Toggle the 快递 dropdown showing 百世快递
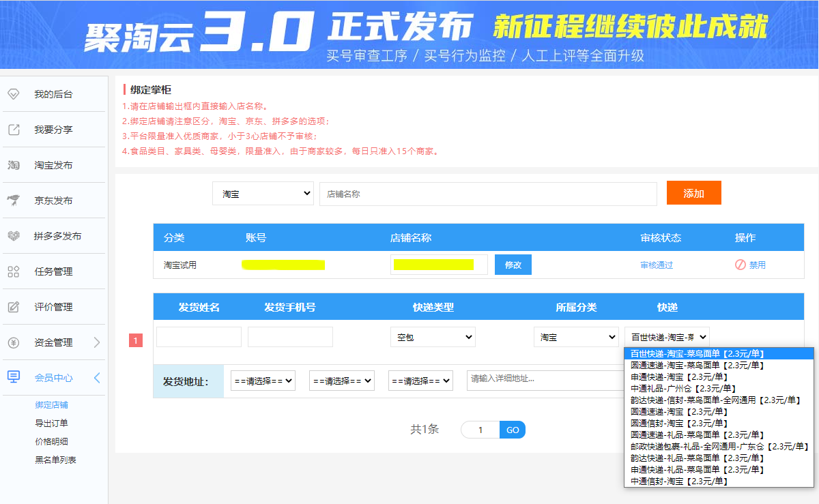 (x=667, y=337)
